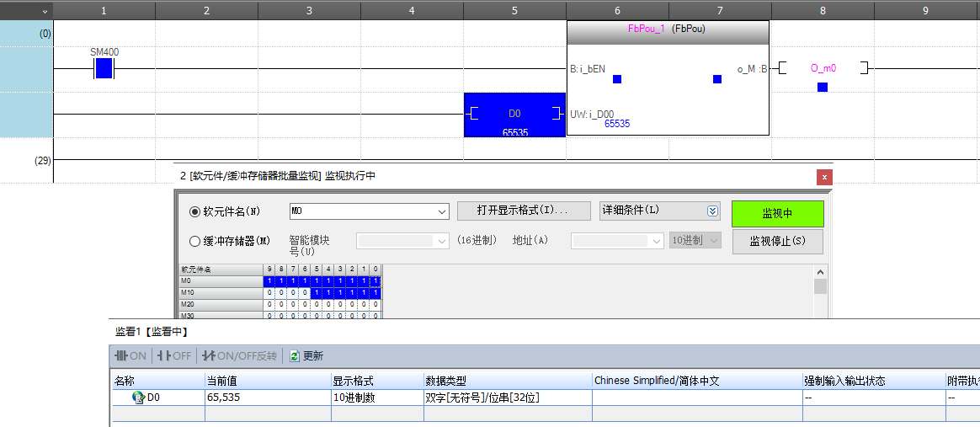Screen dimensions: 980x427
Task: Click the watch window ON icon
Action: 130,356
